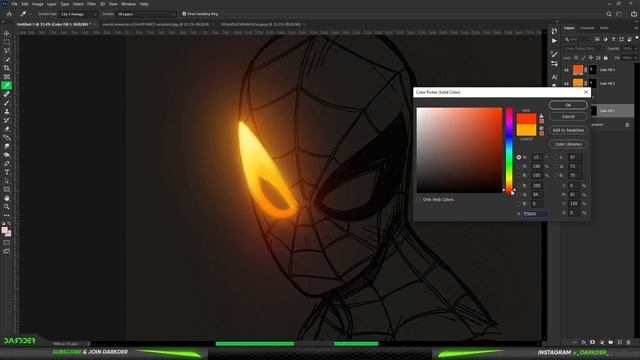Viewport: 640px width, 360px height.
Task: Click the search magnifier in options bar
Action: [609, 14]
